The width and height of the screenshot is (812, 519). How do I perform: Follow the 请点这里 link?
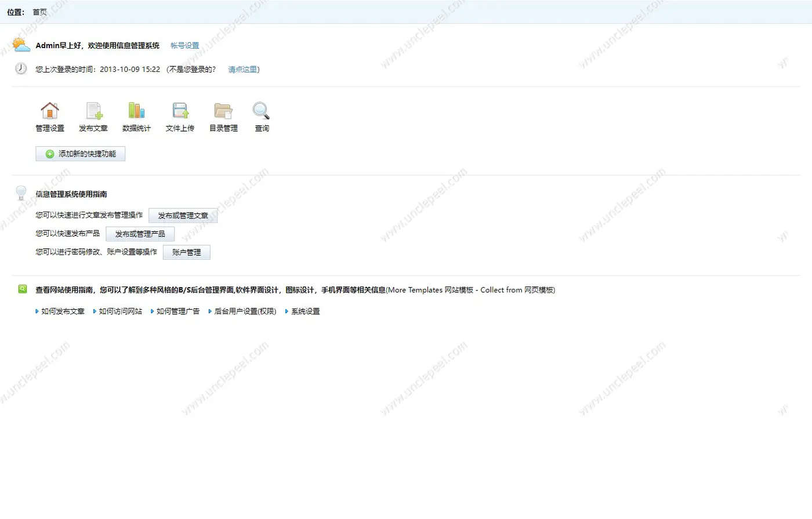tap(242, 69)
